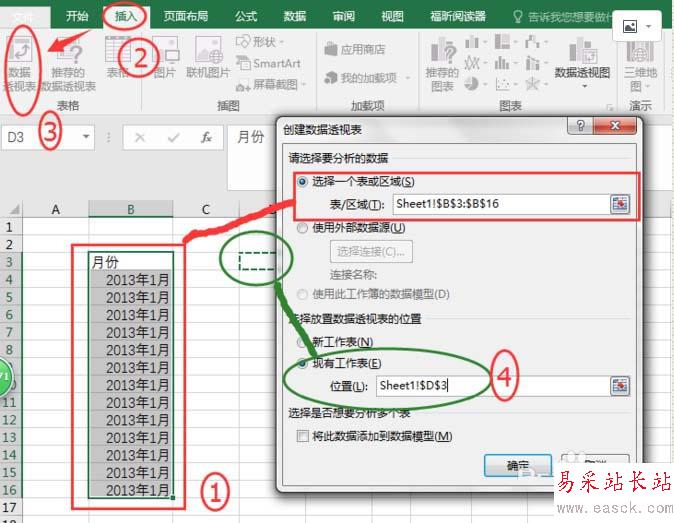674x523 pixels.
Task: Switch to the 开始 tab
Action: pos(77,16)
